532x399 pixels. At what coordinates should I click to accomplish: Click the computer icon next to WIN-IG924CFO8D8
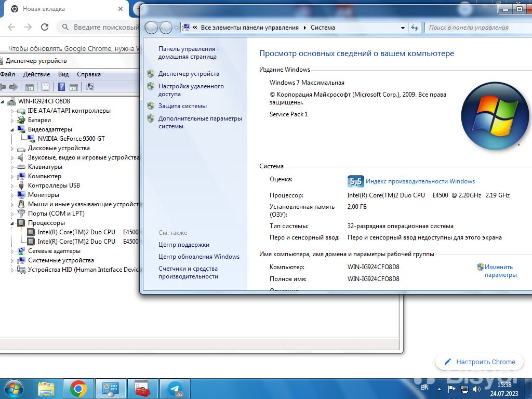(x=11, y=101)
